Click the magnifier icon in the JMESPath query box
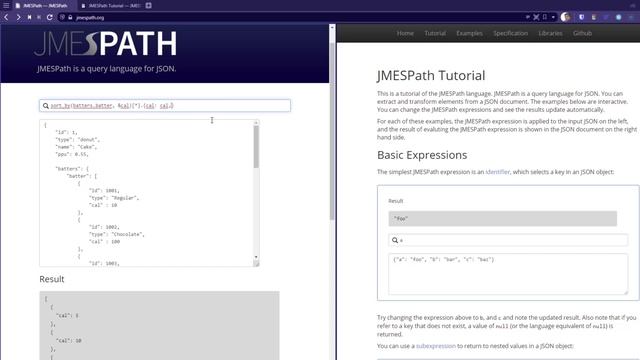 (x=46, y=106)
